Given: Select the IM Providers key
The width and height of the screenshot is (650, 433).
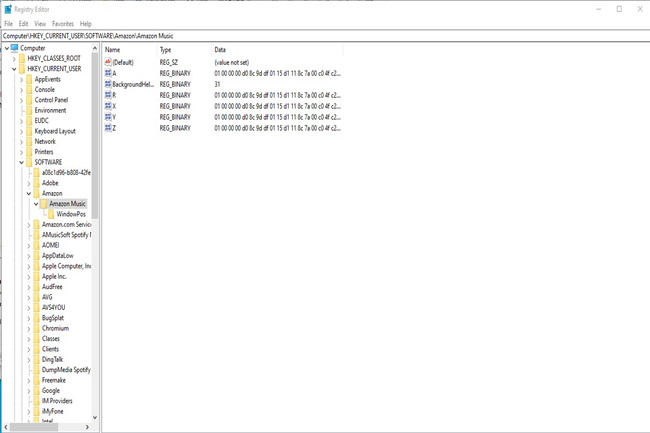Looking at the screenshot, I should click(57, 401).
